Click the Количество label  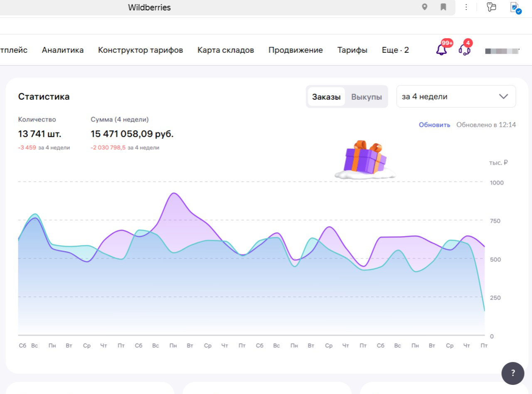37,119
